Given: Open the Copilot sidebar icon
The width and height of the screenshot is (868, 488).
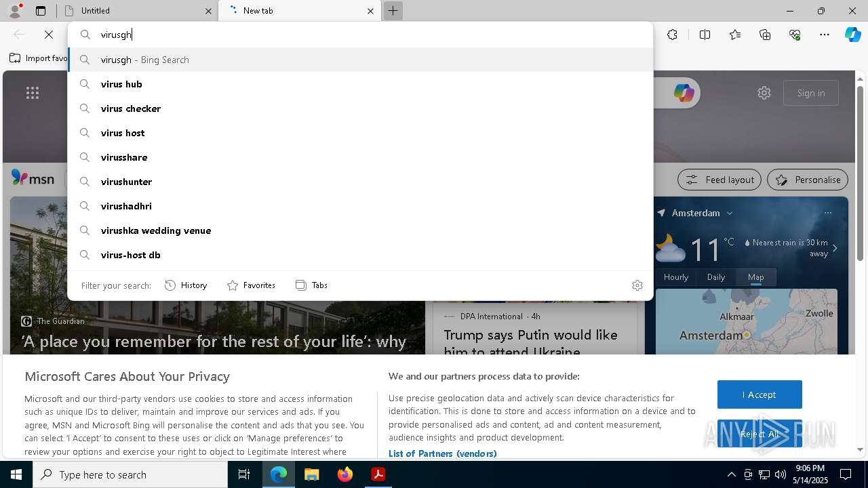Looking at the screenshot, I should [853, 35].
